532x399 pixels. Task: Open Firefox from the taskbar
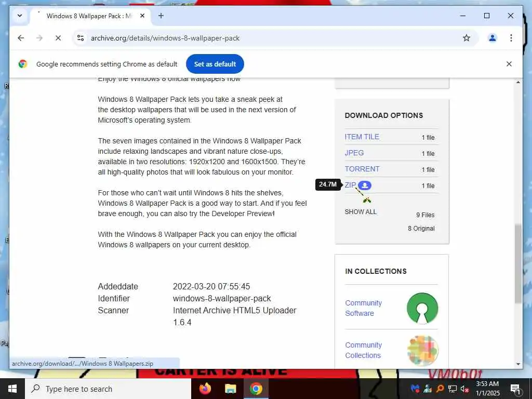tap(205, 389)
